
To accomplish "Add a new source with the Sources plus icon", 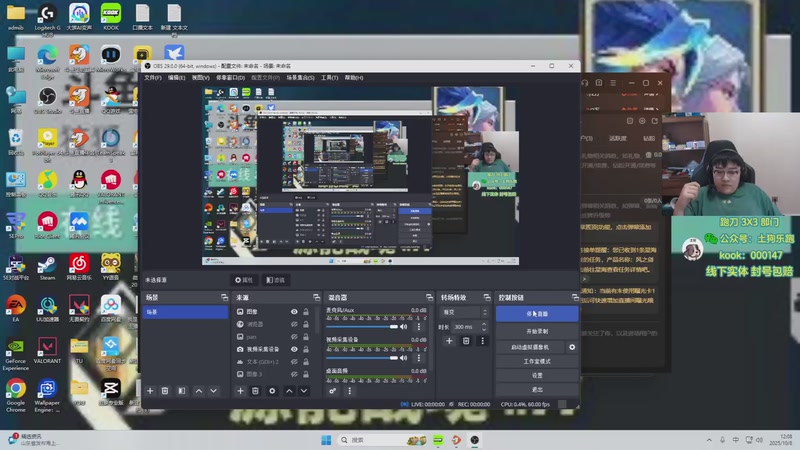I will point(240,391).
